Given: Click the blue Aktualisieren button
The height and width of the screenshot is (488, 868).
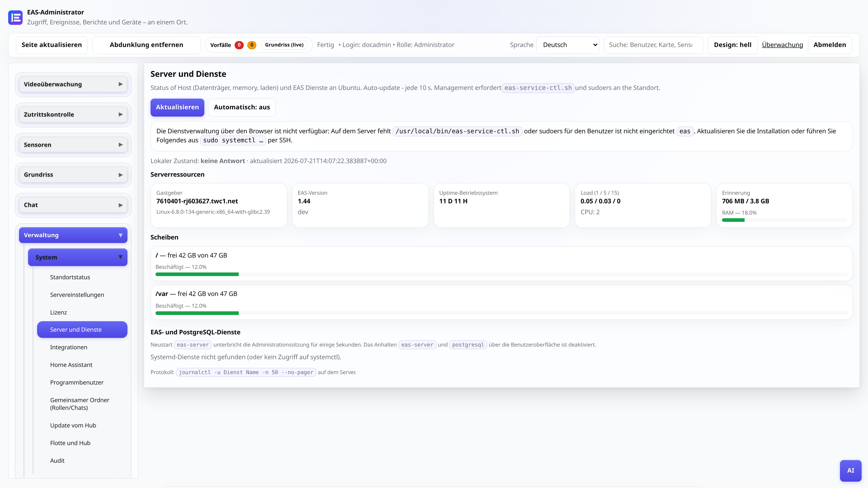Looking at the screenshot, I should 177,107.
